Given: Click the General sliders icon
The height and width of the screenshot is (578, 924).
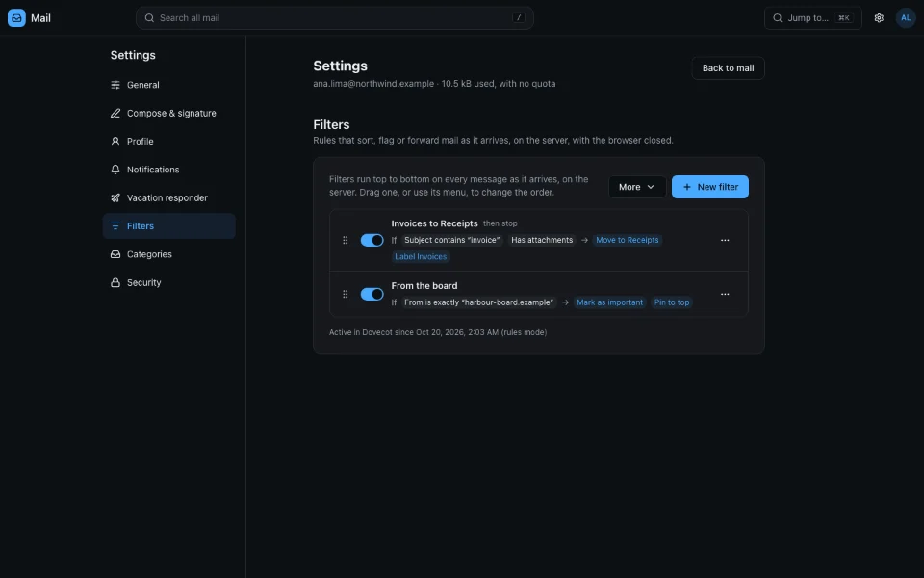Looking at the screenshot, I should pyautogui.click(x=115, y=85).
